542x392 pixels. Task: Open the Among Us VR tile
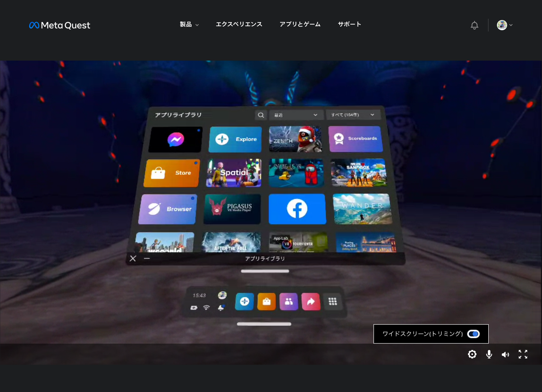coord(296,172)
